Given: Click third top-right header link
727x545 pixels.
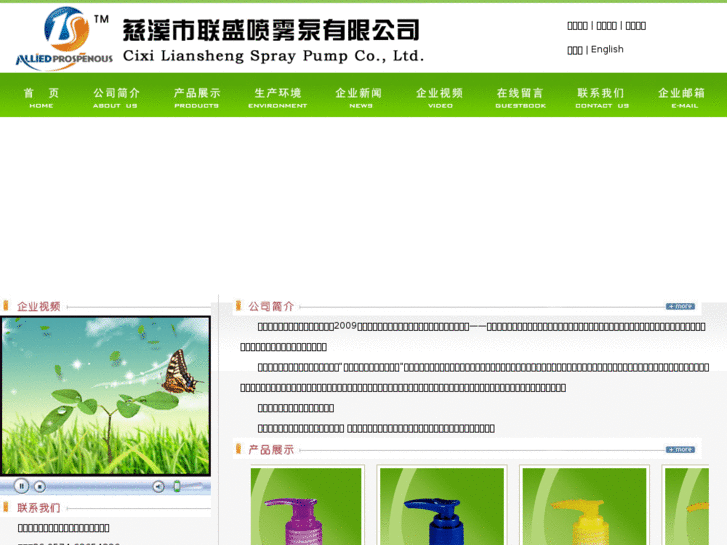Looking at the screenshot, I should coord(636,26).
